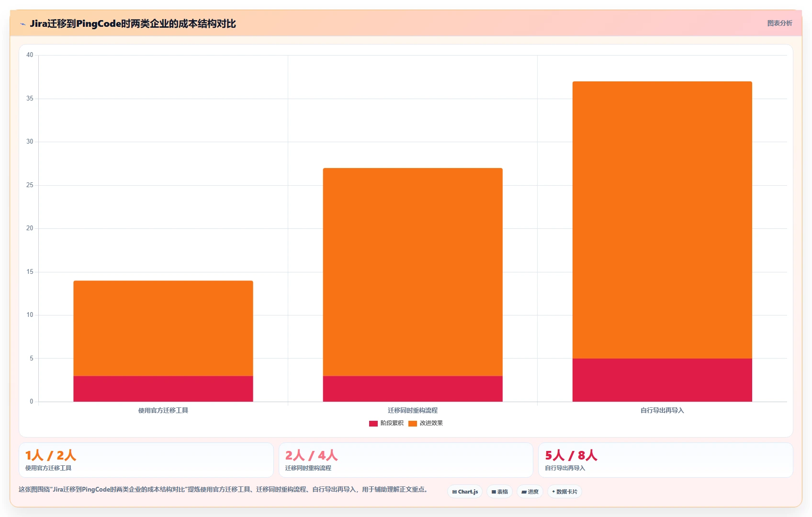
Task: Select the 进度 tag chip
Action: tap(530, 492)
